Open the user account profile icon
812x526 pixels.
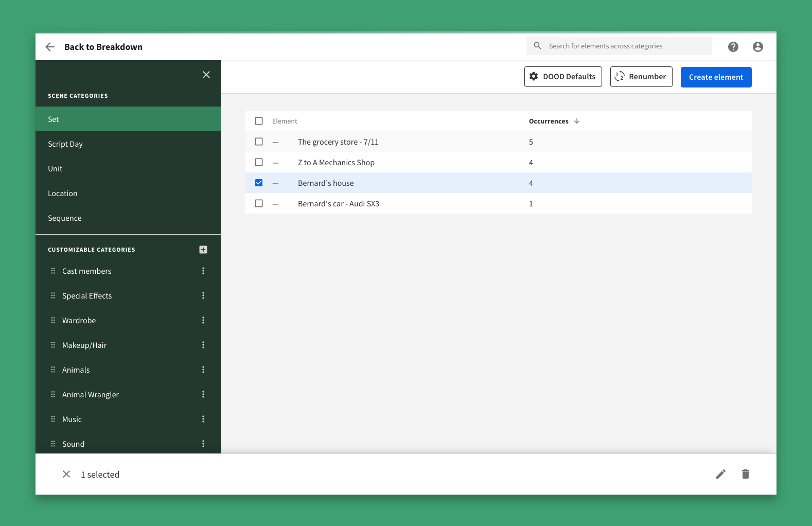point(757,47)
